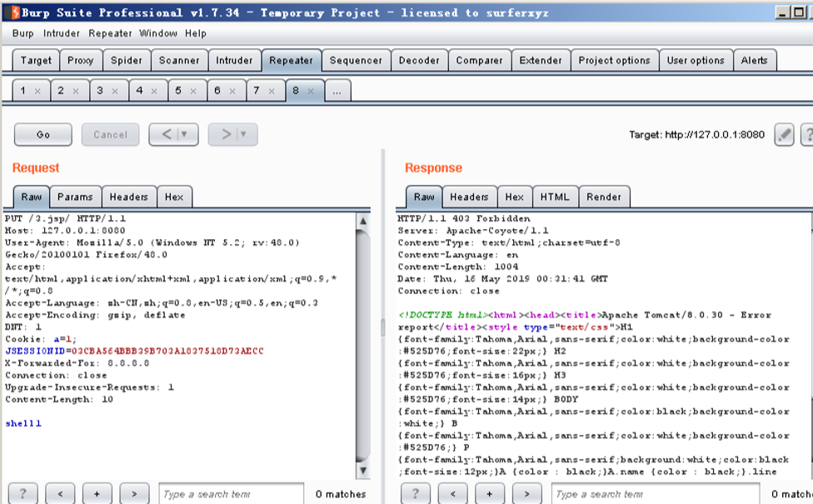Edit target with the pencil icon
813x504 pixels.
point(784,135)
